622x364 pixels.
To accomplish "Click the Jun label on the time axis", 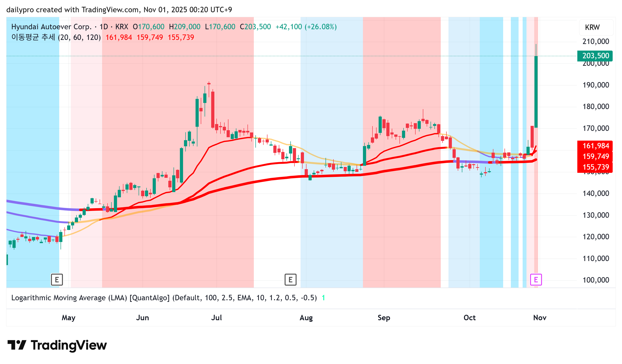I will pos(142,318).
